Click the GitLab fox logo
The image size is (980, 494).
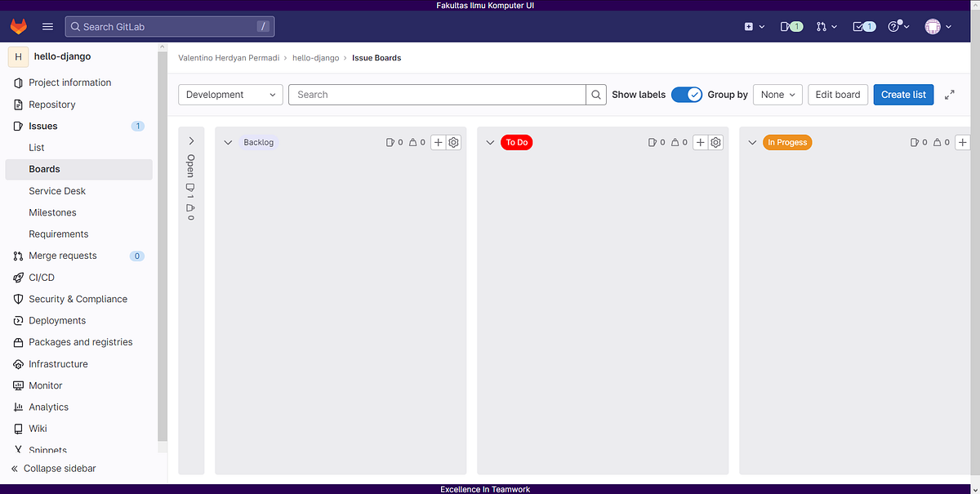pos(18,25)
